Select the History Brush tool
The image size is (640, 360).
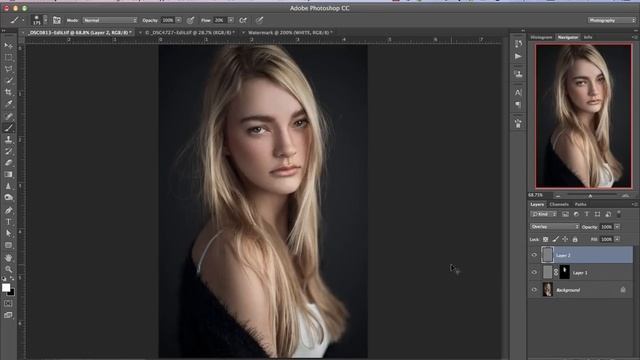coord(8,151)
